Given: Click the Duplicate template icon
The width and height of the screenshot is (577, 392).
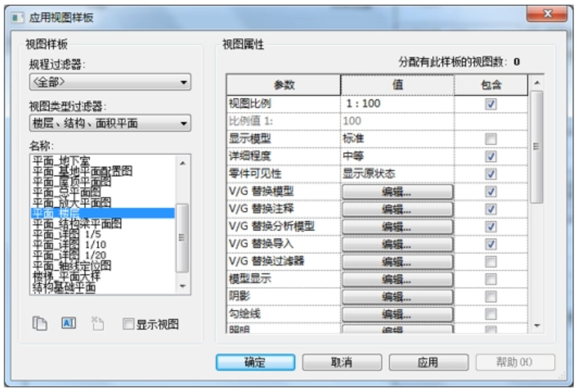Looking at the screenshot, I should coord(39,325).
